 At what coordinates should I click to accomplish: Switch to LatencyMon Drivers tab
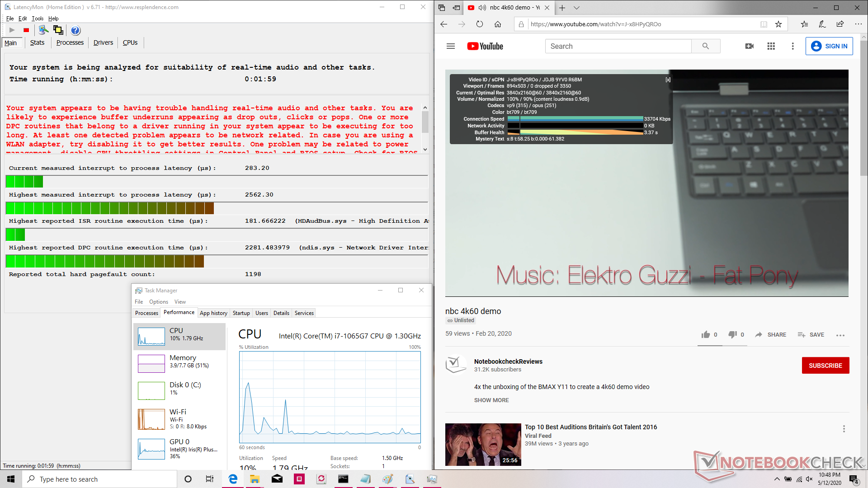(103, 42)
